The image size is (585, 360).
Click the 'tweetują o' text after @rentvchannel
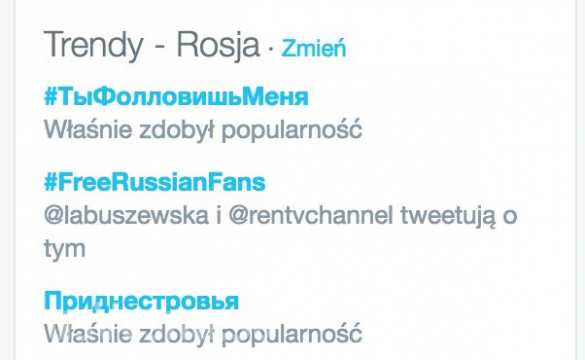(459, 216)
